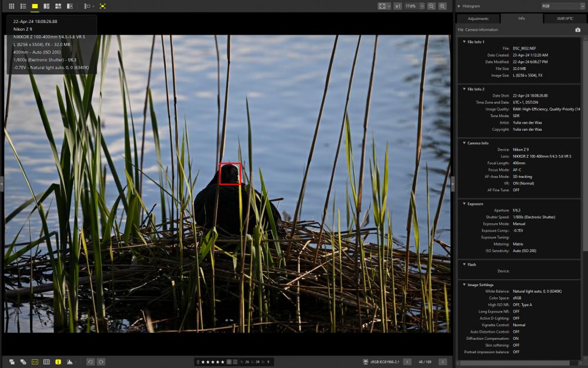This screenshot has height=368, width=588.
Task: Toggle the grid overlay on the image
Action: pos(46,362)
